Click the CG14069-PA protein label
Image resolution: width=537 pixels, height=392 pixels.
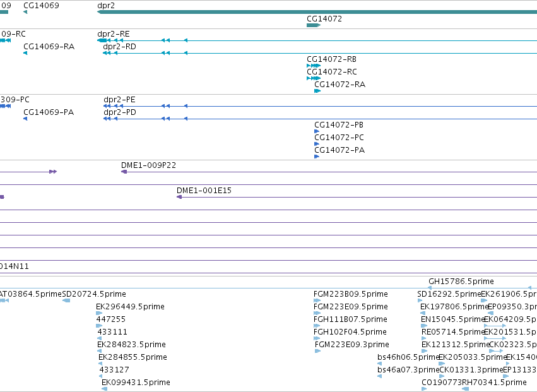(x=49, y=112)
